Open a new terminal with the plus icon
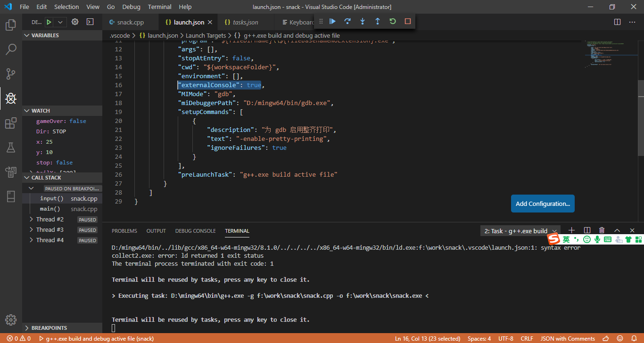This screenshot has width=644, height=343. 571,230
